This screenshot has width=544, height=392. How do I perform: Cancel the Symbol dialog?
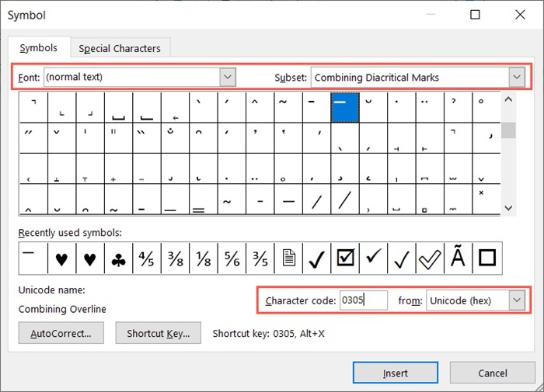[492, 373]
